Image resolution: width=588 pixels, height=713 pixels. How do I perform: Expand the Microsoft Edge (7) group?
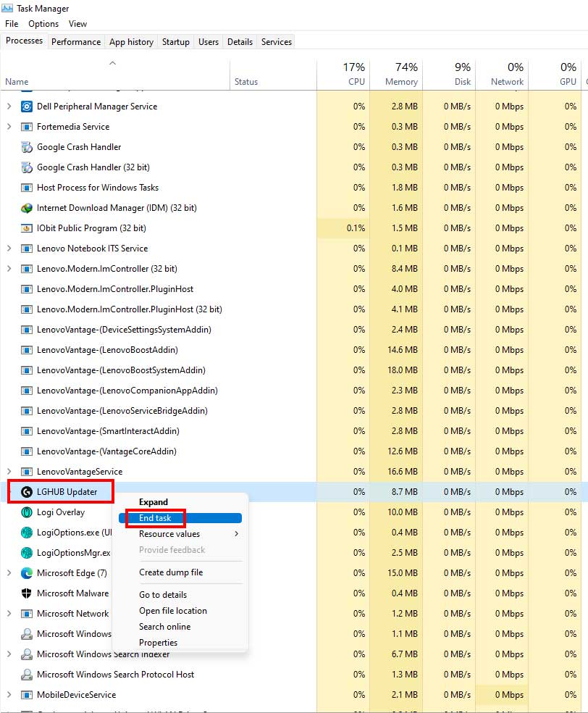9,573
